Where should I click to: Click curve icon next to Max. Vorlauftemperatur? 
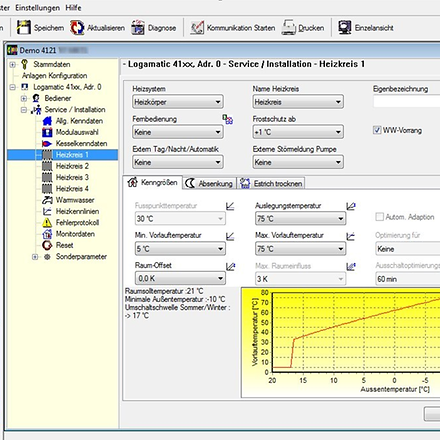point(350,236)
